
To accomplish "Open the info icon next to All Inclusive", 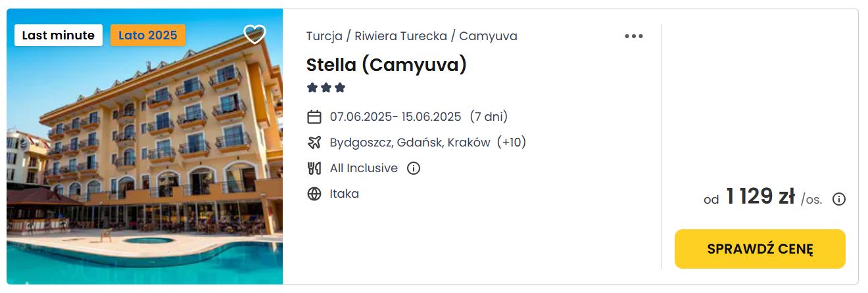I will pyautogui.click(x=414, y=168).
